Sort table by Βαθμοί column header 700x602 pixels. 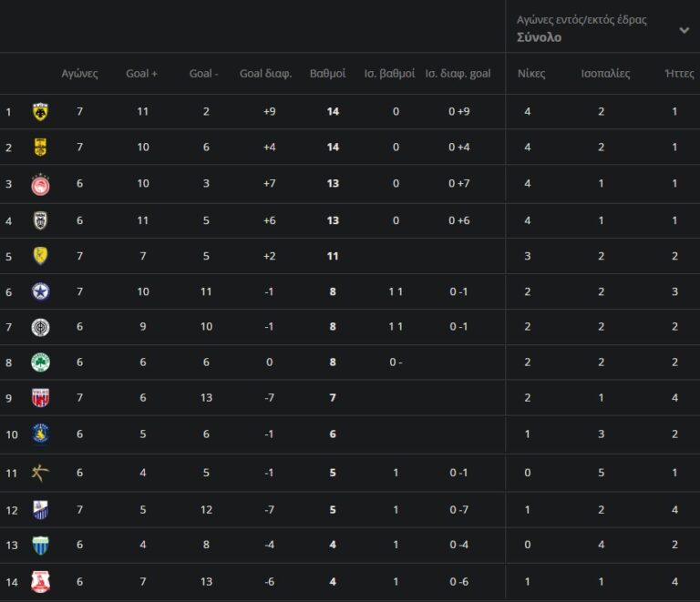[x=327, y=74]
